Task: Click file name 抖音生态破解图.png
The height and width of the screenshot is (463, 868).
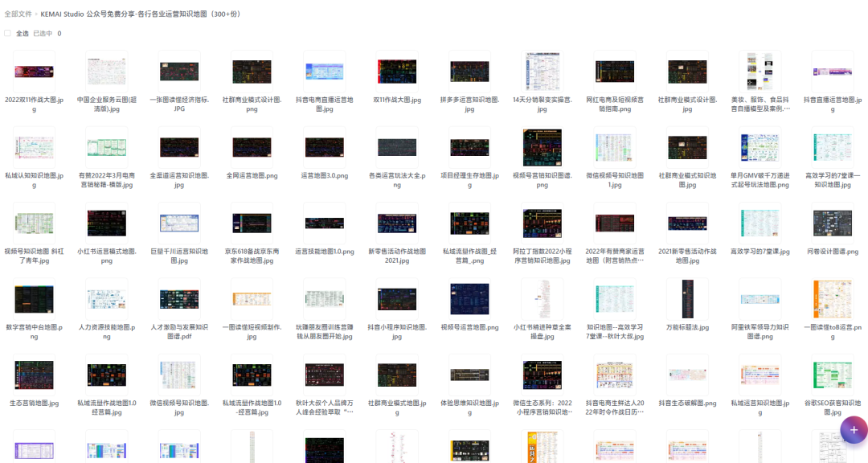Action: pyautogui.click(x=687, y=404)
